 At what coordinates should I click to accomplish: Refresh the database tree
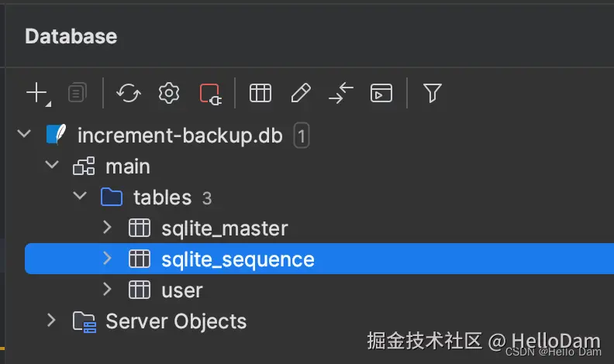129,94
